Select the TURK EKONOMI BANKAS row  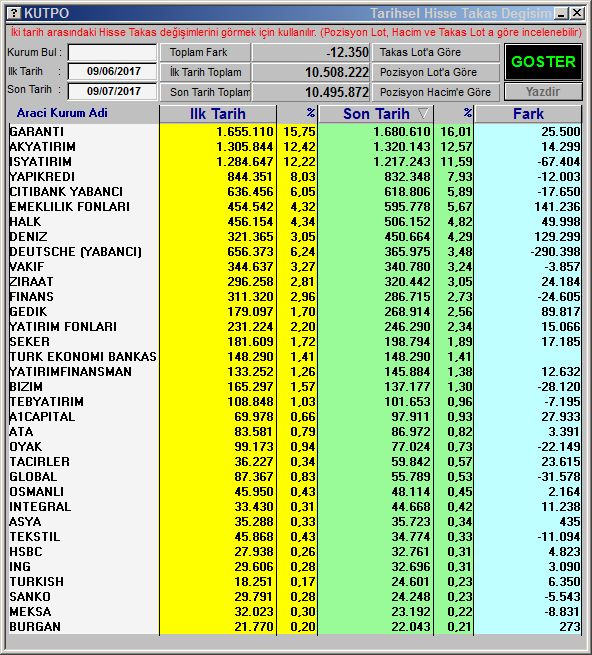[295, 357]
